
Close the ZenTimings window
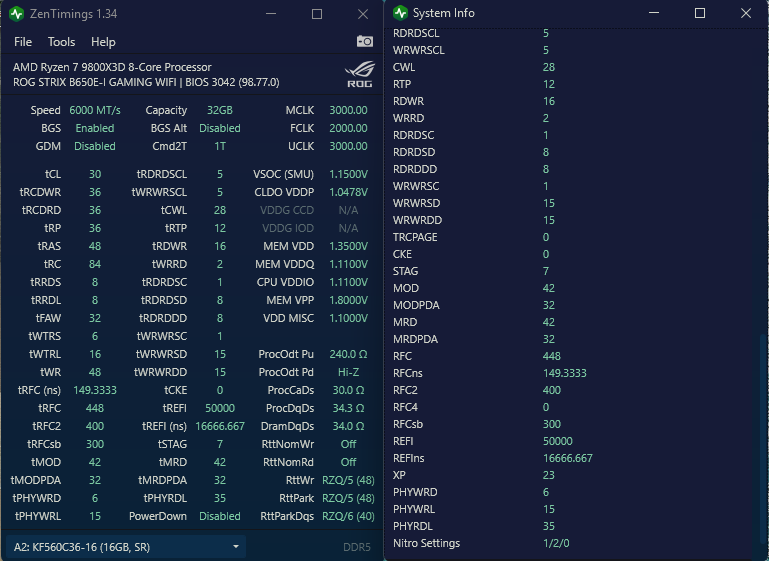pyautogui.click(x=363, y=14)
